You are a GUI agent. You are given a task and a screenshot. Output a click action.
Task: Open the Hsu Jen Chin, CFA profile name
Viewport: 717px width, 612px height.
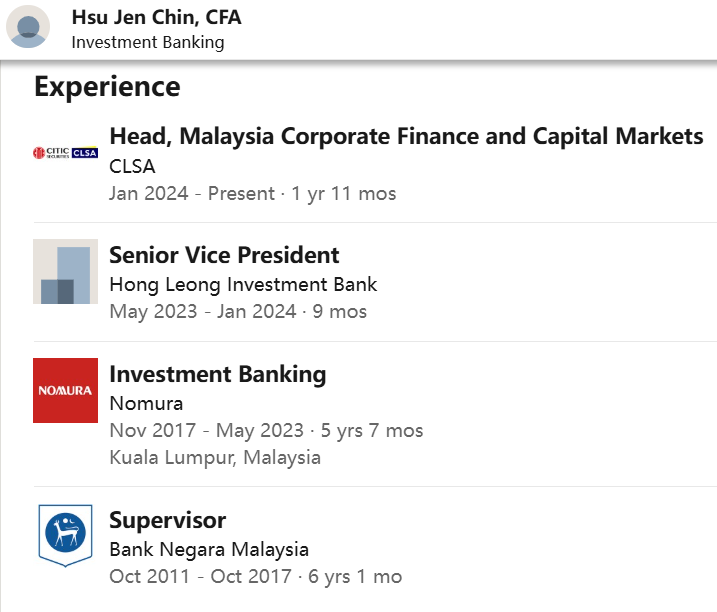pos(156,17)
